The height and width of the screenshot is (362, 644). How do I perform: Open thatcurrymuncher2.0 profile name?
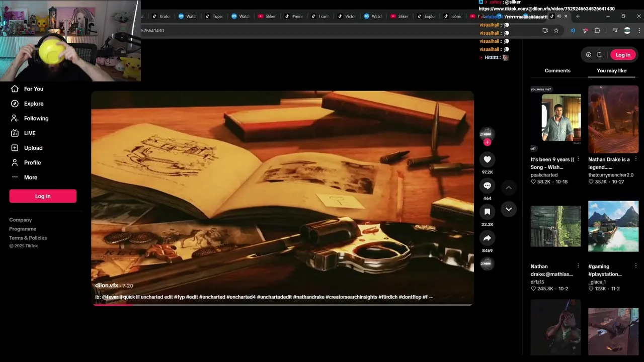pyautogui.click(x=611, y=175)
